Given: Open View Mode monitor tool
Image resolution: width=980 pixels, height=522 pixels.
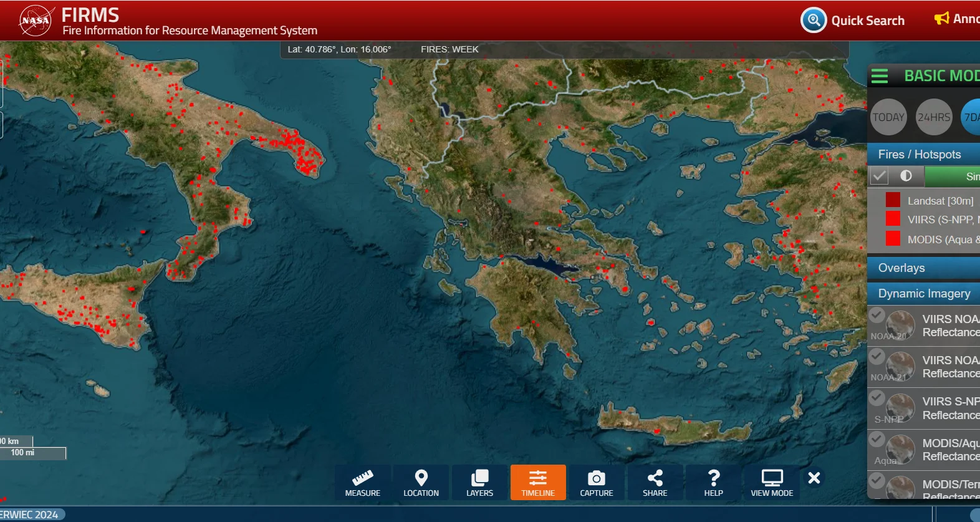Looking at the screenshot, I should pyautogui.click(x=772, y=482).
